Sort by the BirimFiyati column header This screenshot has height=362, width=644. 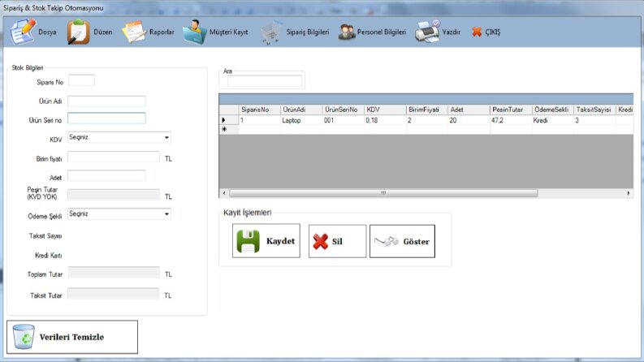point(427,110)
